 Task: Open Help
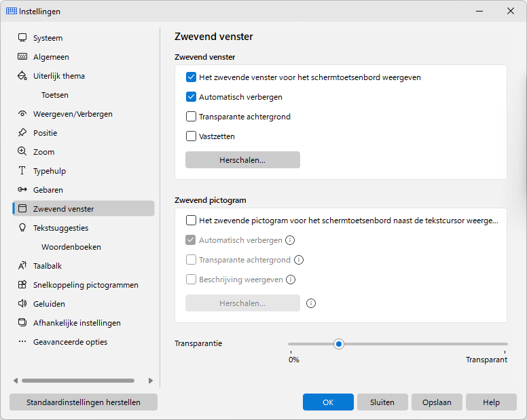(491, 402)
